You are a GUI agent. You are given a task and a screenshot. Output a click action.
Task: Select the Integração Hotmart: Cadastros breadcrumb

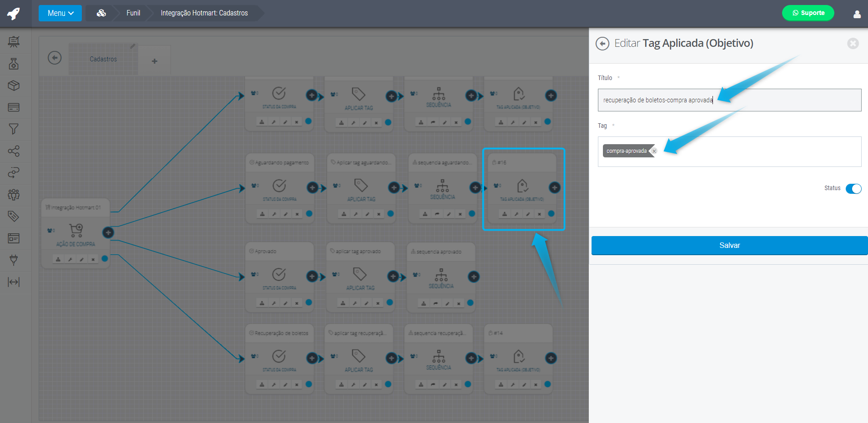point(204,13)
